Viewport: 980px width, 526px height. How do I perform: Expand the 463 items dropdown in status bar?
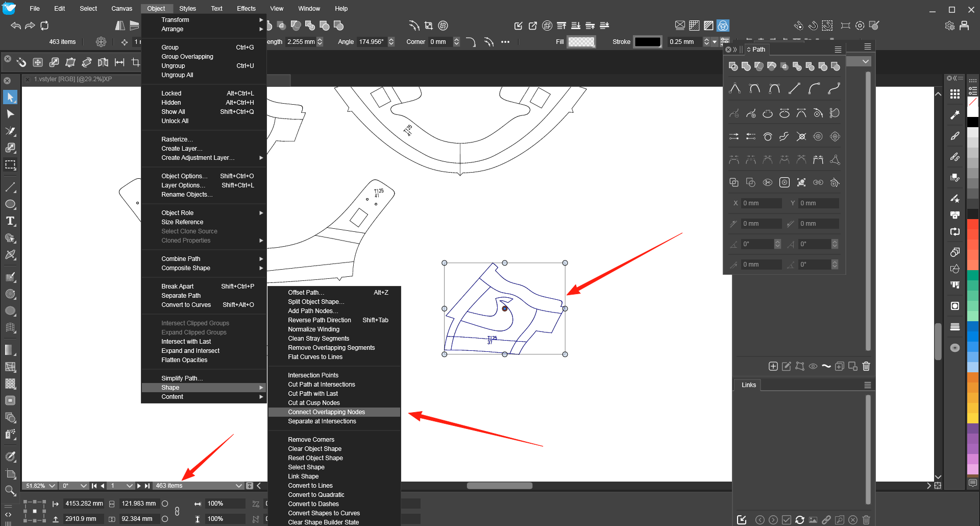[238, 486]
